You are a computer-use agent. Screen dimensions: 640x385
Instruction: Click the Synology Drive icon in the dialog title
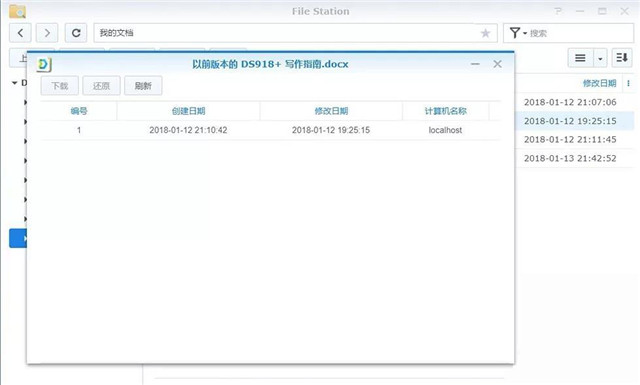tap(44, 65)
